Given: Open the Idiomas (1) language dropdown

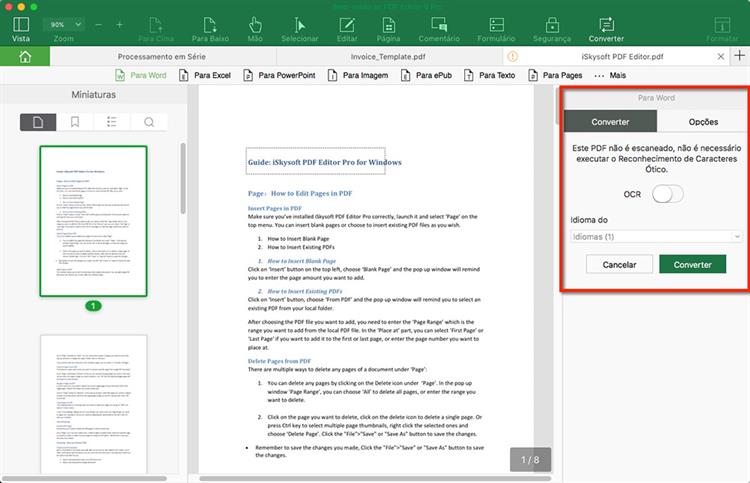Looking at the screenshot, I should point(656,237).
